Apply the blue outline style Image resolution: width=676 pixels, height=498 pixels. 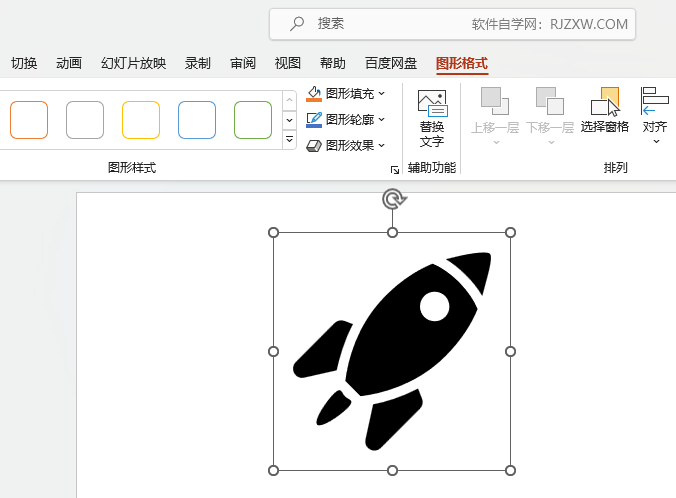click(x=197, y=120)
